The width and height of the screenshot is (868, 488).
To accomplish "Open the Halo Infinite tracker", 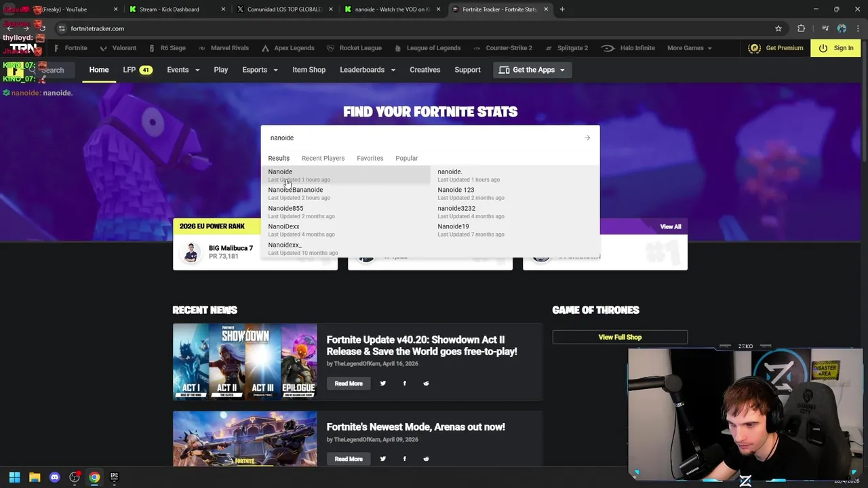I will point(628,48).
